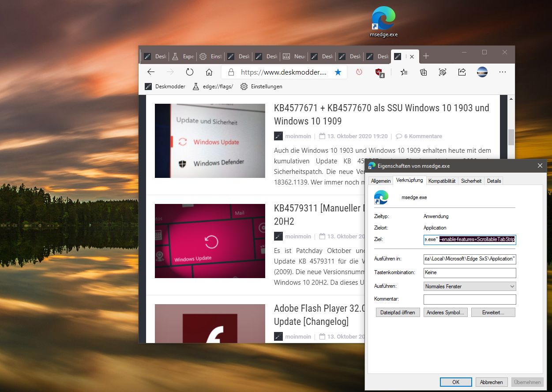The image size is (552, 392).
Task: Open the Favorites list icon
Action: [404, 72]
